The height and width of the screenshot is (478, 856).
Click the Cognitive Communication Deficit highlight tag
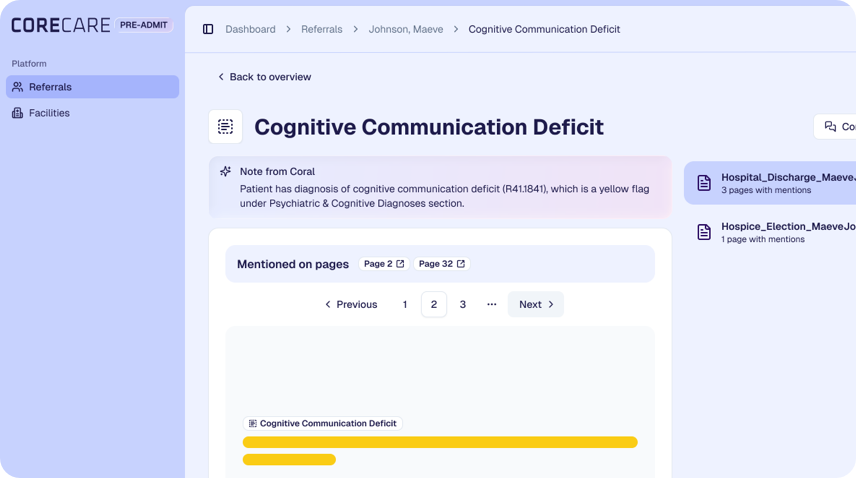[322, 424]
